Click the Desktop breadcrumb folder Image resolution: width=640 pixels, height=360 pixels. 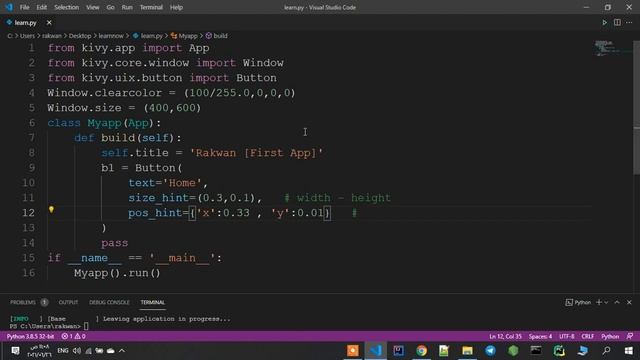click(x=80, y=36)
